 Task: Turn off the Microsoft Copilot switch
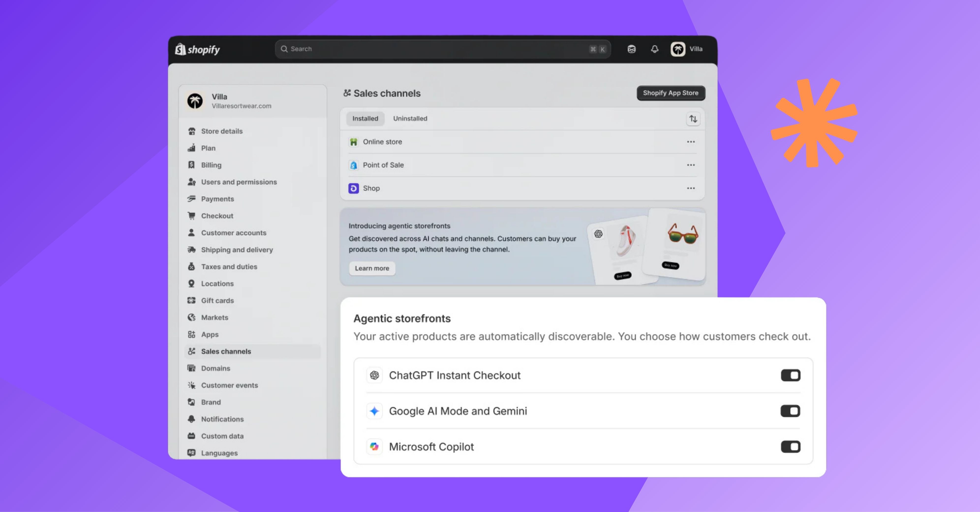click(790, 447)
